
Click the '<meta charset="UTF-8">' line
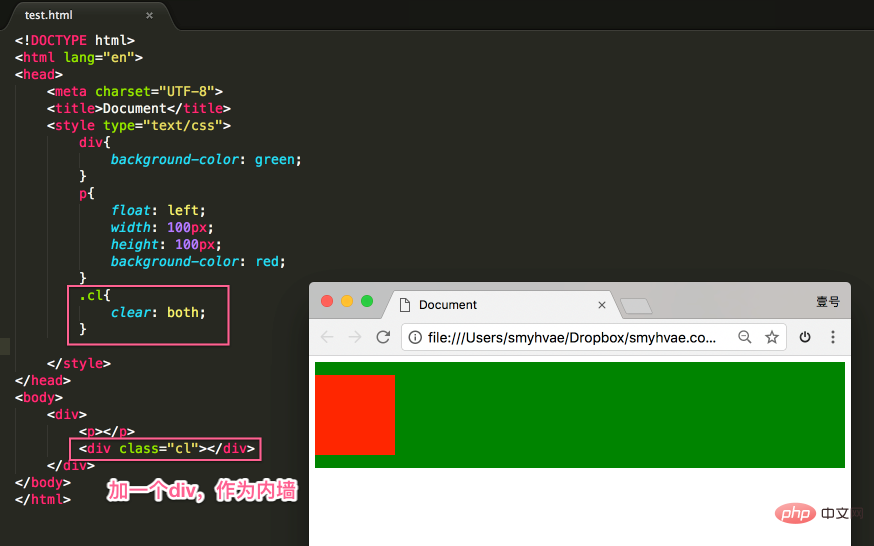[135, 91]
